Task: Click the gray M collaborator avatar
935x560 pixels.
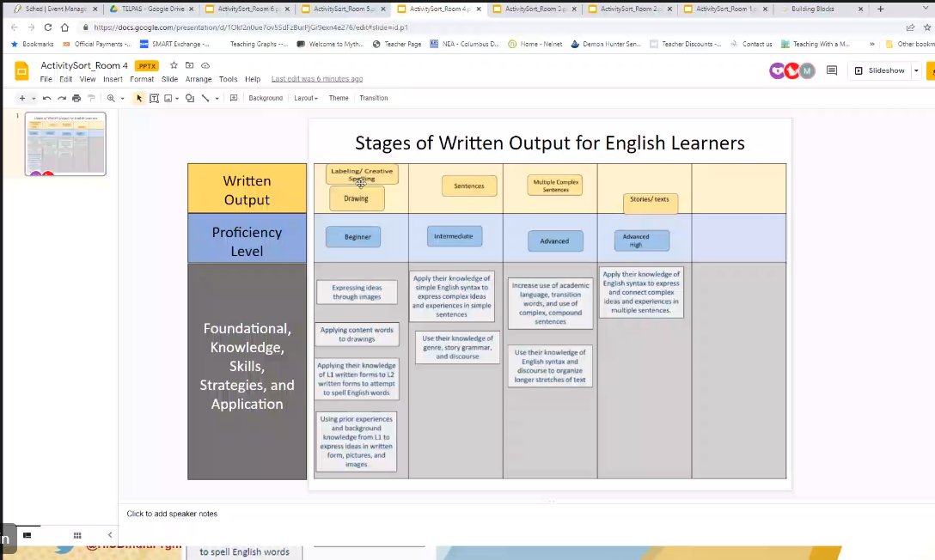Action: [808, 71]
